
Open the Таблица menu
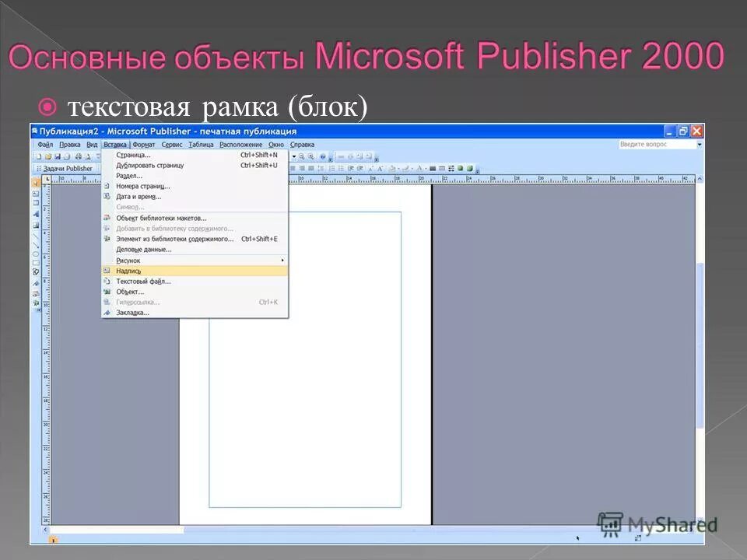click(201, 145)
